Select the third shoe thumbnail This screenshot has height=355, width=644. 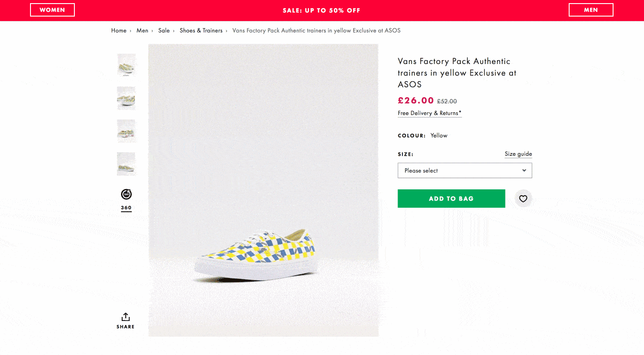click(126, 131)
